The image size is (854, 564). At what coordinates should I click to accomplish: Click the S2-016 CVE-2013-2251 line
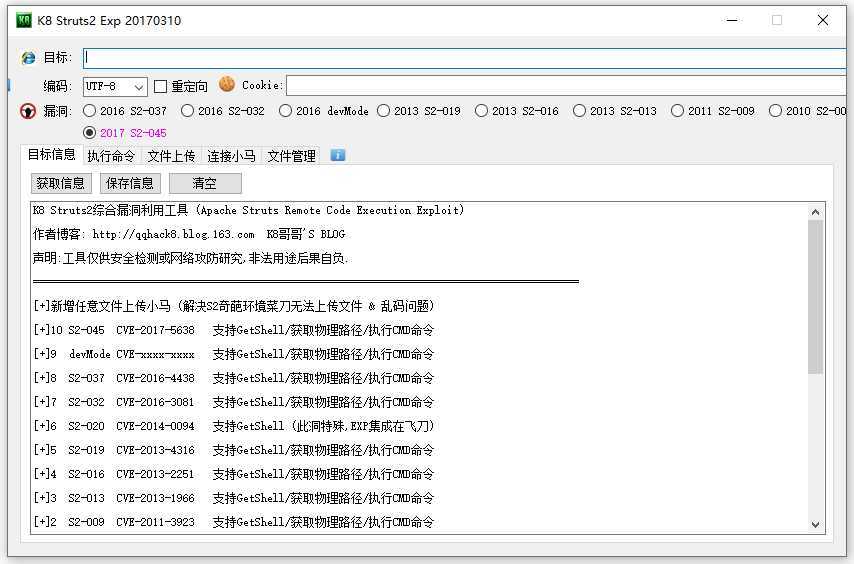click(x=234, y=474)
